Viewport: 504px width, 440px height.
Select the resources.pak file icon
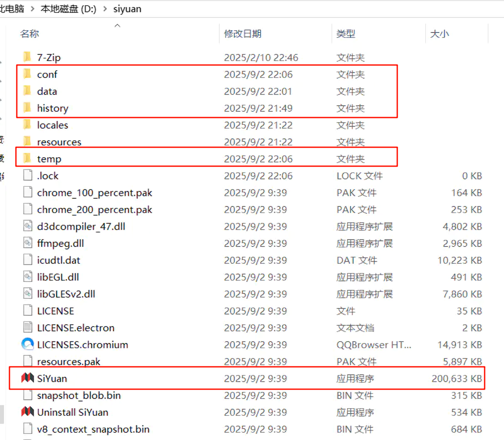[28, 361]
